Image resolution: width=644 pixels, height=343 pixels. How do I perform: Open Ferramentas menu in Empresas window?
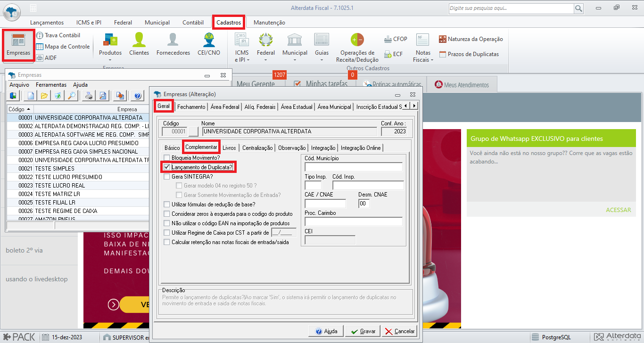point(51,85)
